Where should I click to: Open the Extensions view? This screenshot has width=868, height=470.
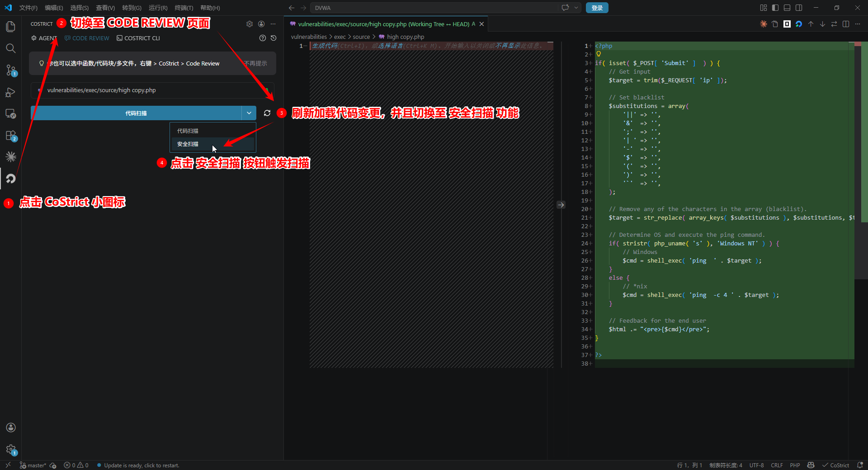point(11,136)
